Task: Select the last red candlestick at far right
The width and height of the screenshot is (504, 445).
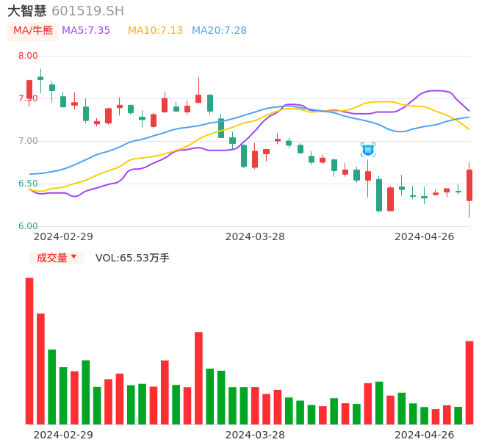Action: coord(469,185)
